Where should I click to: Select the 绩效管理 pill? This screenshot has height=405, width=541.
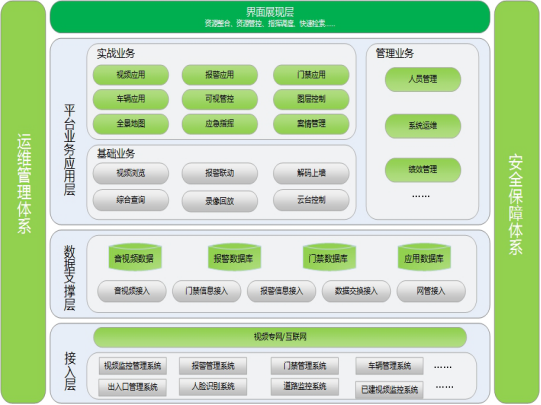[423, 170]
